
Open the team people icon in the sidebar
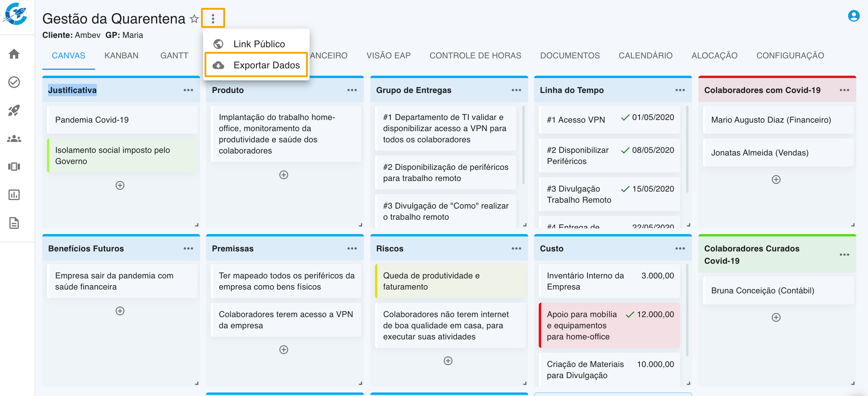coord(14,138)
